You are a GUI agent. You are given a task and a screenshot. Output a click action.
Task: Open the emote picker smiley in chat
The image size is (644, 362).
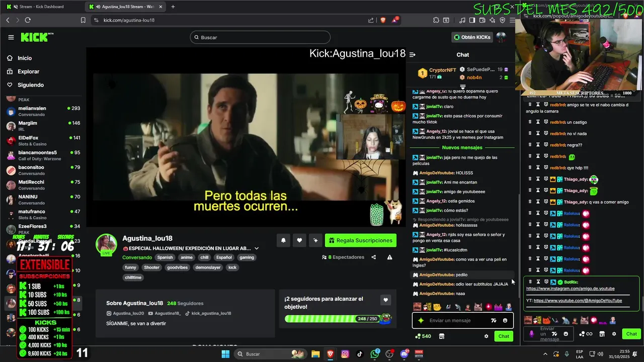(505, 320)
